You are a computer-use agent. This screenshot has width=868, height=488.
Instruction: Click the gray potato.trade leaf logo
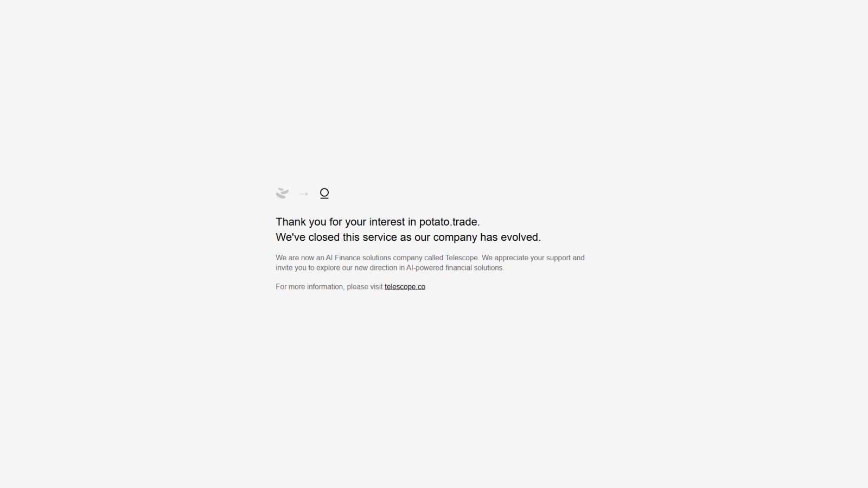[x=282, y=193]
